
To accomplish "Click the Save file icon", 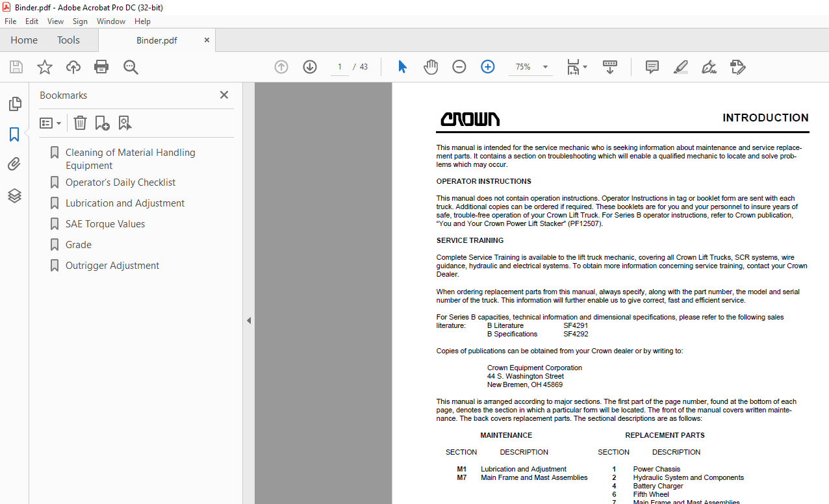I will pos(16,67).
